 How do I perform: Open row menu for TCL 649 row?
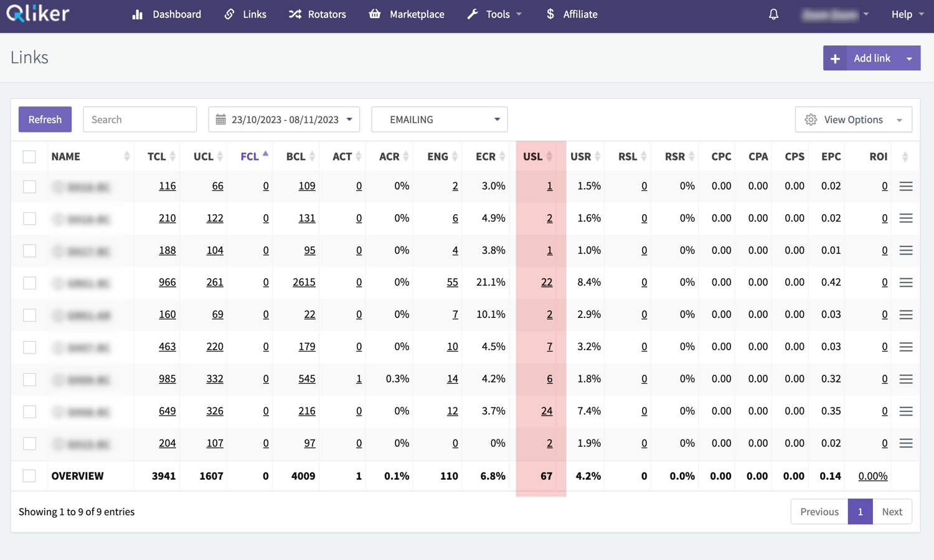coord(906,411)
